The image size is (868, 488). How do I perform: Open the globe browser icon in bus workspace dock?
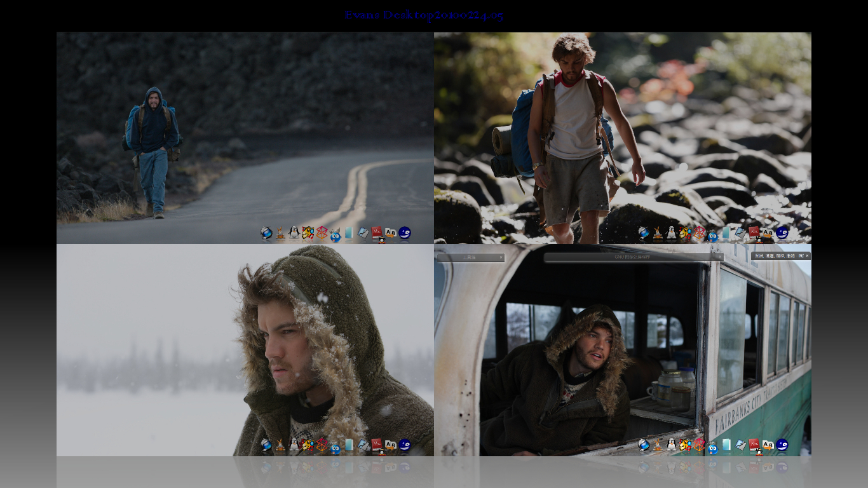[644, 445]
